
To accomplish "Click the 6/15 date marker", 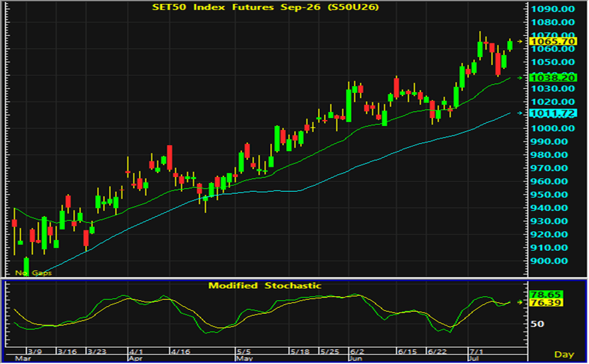I will click(x=407, y=352).
